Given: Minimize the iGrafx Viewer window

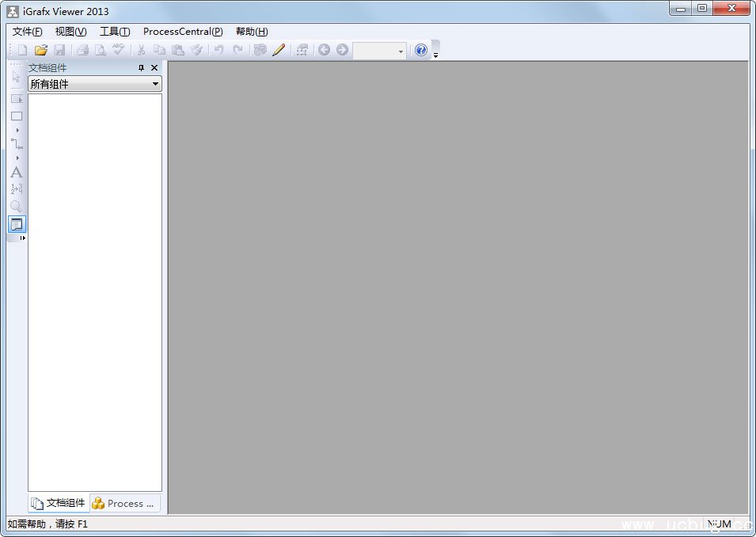Looking at the screenshot, I should pyautogui.click(x=681, y=8).
